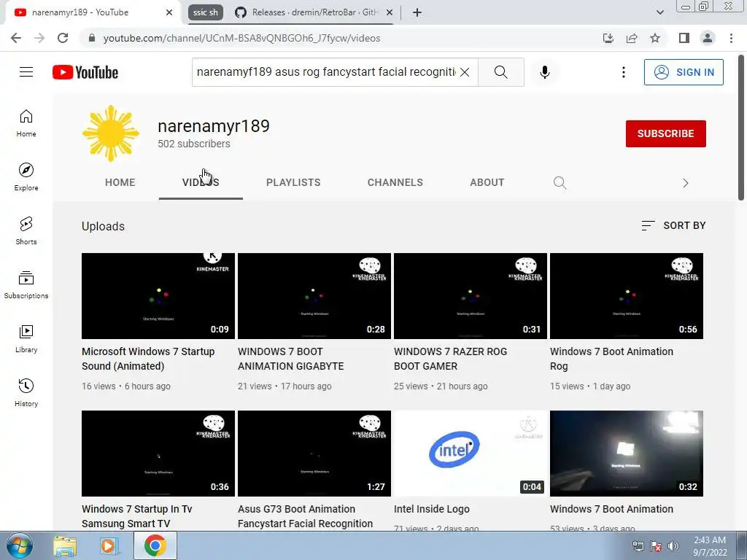Open Windows 7 Boot Animation Rog title
The height and width of the screenshot is (560, 747).
[611, 359]
